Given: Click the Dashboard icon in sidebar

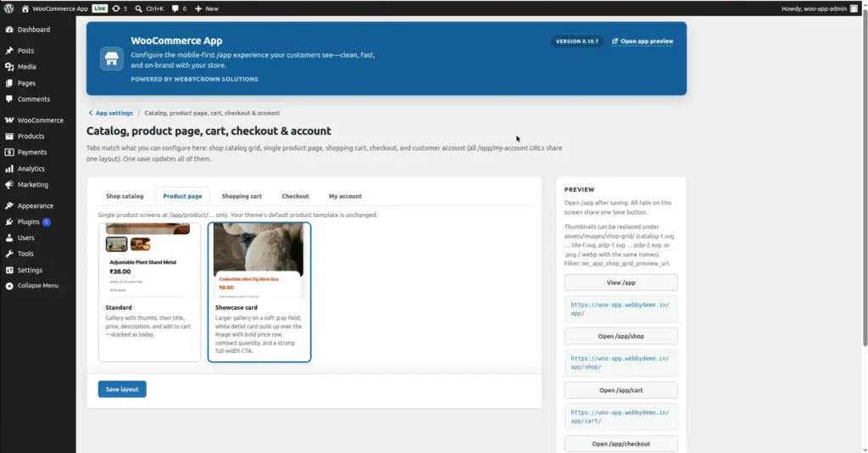Looking at the screenshot, I should click(x=9, y=30).
